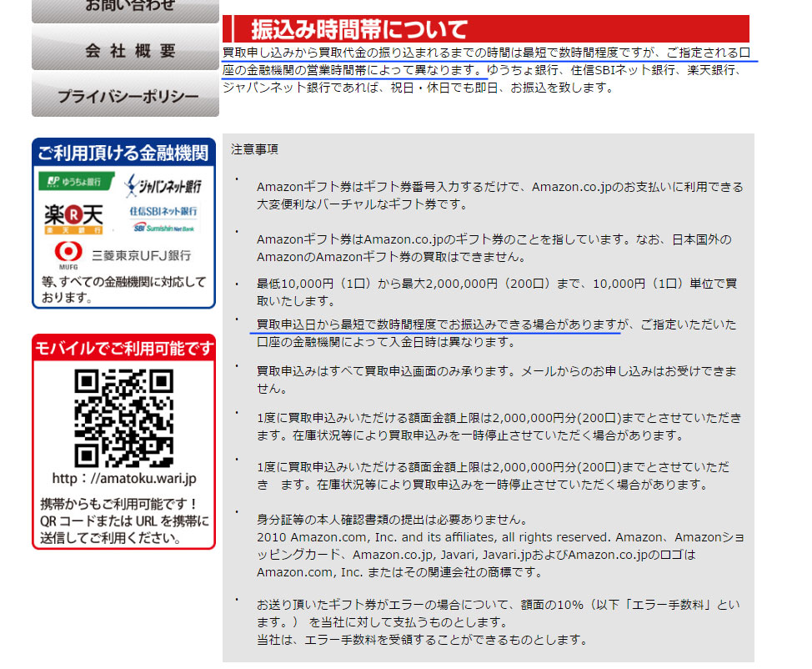
Task: Click the http://amatoku.wari.jp URL text
Action: 124,478
